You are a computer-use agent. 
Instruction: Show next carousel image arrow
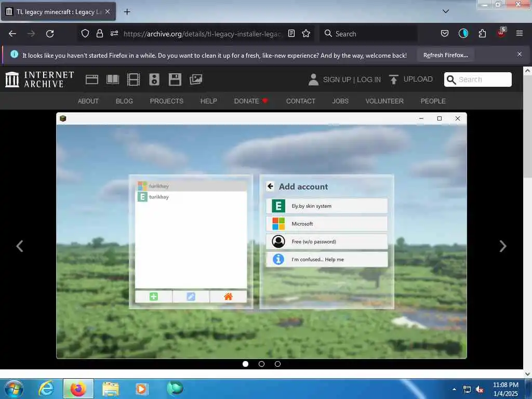[503, 246]
